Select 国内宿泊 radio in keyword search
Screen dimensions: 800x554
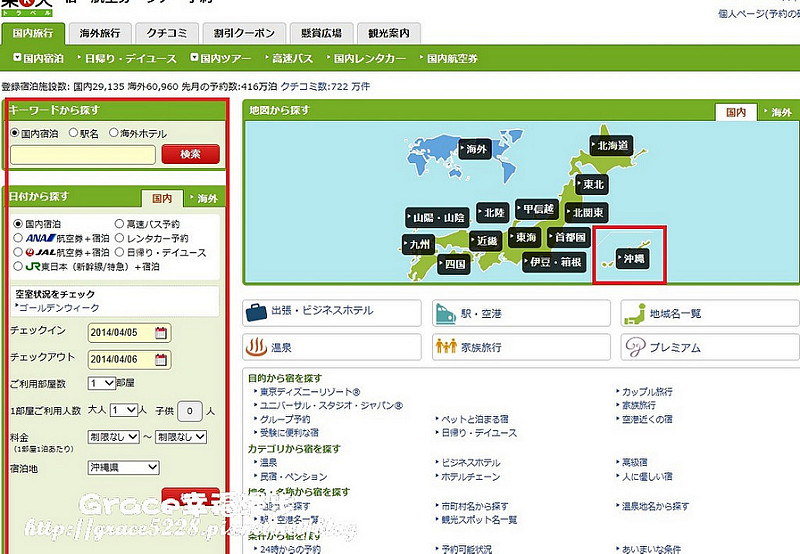[15, 133]
